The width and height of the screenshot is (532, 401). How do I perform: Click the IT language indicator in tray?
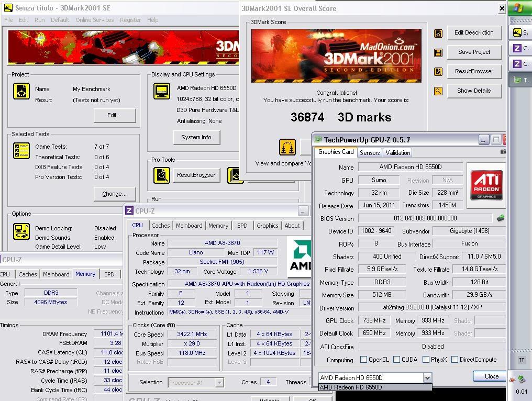(522, 360)
